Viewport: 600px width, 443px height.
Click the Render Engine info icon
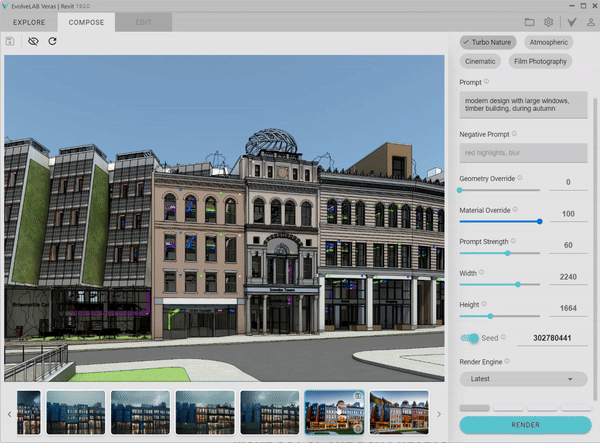pos(507,361)
